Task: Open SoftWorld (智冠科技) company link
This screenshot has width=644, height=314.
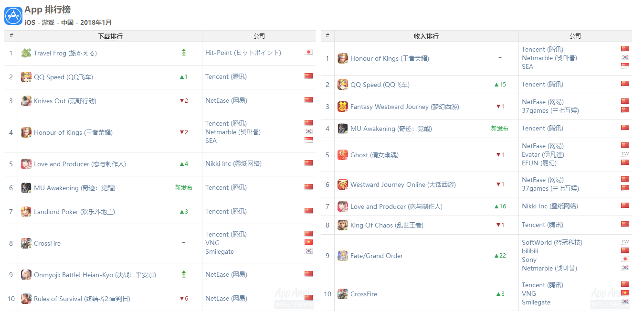Action: 552,242
